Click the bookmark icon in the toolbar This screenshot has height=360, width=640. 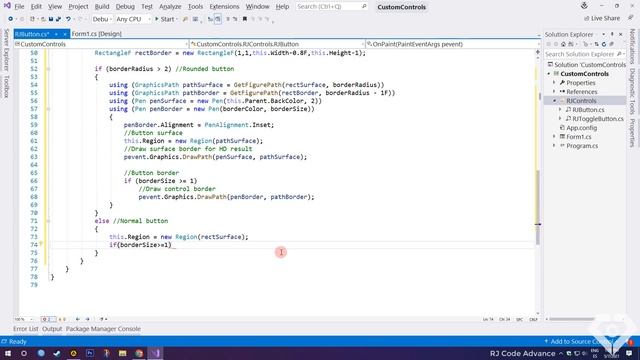click(244, 19)
